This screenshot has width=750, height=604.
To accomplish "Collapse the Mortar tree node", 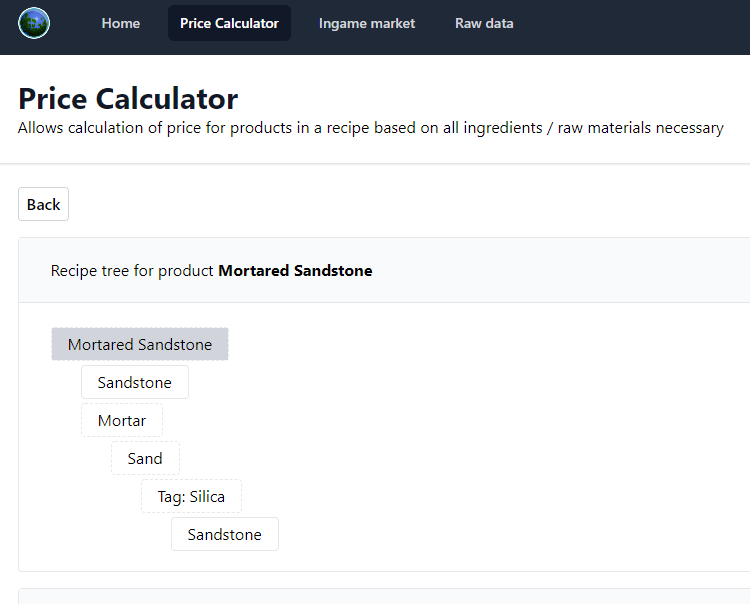I will click(122, 420).
